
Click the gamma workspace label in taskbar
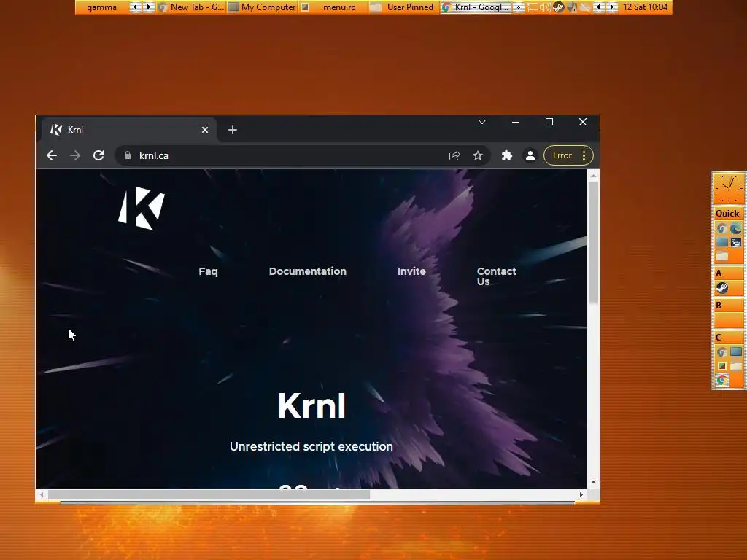(102, 7)
